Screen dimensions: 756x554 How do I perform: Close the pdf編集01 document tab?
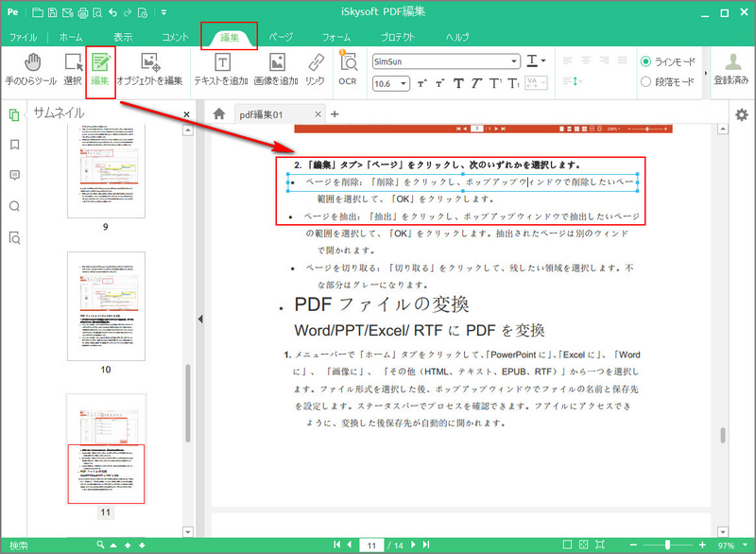[318, 114]
